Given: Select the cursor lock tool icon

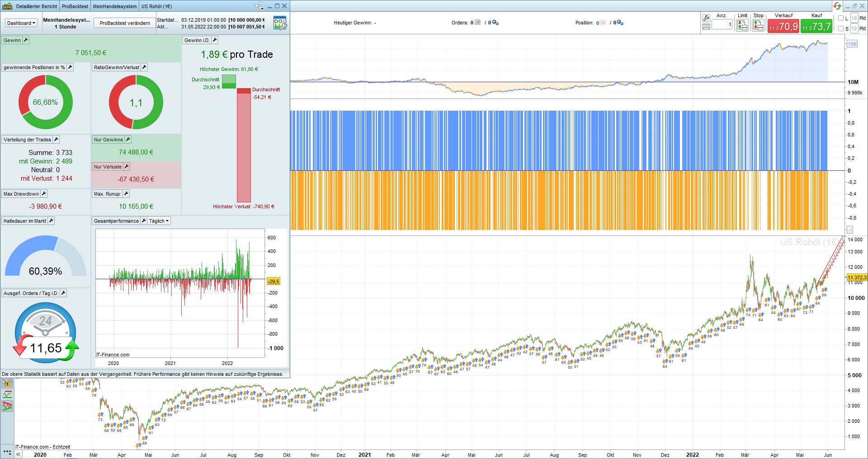Looking at the screenshot, I should [7, 384].
